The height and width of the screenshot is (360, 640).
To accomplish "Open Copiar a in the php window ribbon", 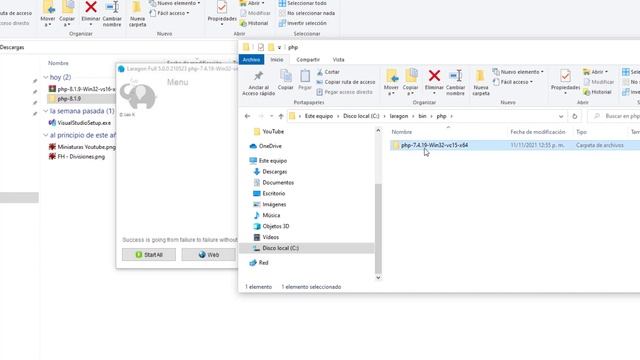I will (x=410, y=83).
